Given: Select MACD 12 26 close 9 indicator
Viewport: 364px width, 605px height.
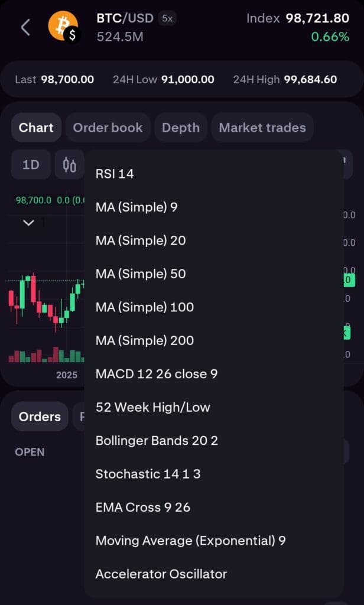Looking at the screenshot, I should 157,373.
